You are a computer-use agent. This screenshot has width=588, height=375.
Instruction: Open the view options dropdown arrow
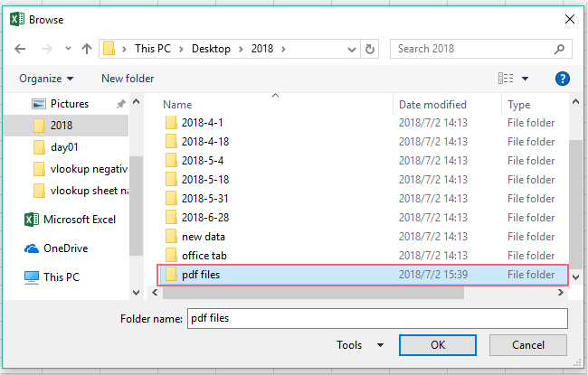(525, 80)
